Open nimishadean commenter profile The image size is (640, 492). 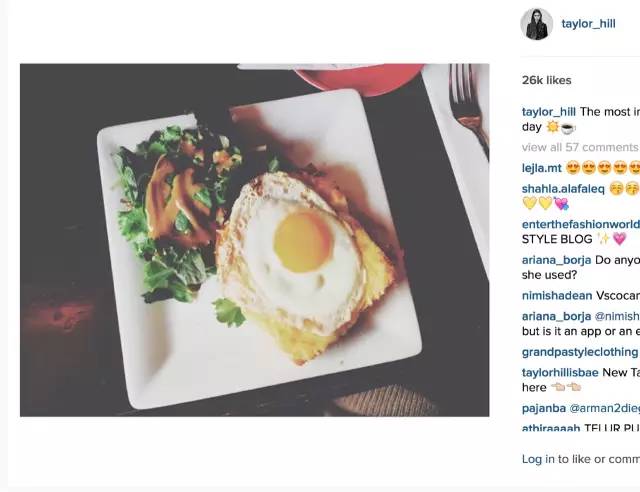[557, 295]
